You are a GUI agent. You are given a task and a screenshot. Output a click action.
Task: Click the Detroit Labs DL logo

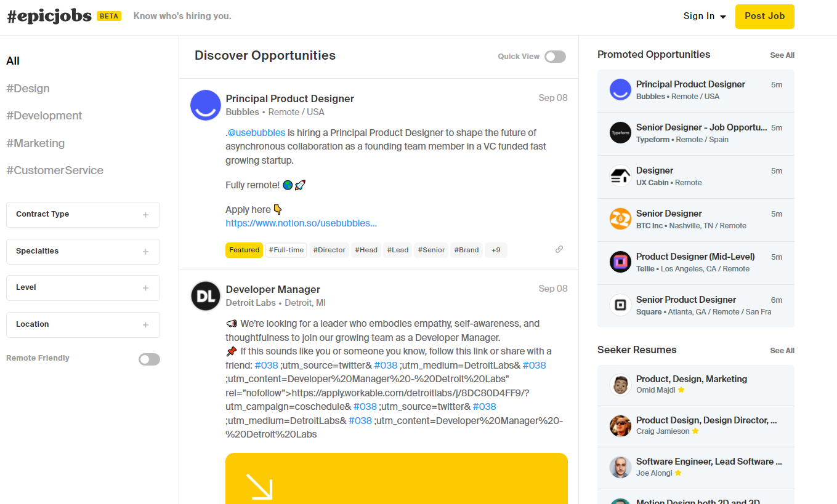click(206, 296)
